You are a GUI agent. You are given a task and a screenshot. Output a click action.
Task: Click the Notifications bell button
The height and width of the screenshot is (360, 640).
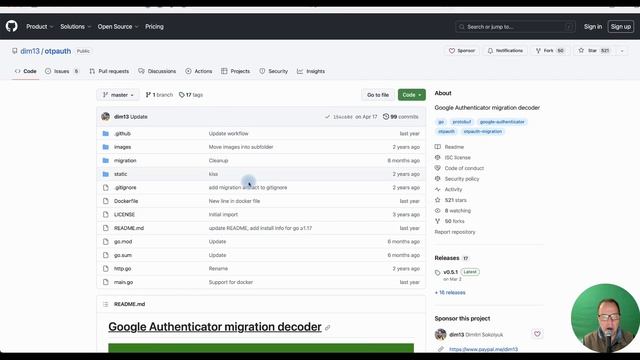505,51
